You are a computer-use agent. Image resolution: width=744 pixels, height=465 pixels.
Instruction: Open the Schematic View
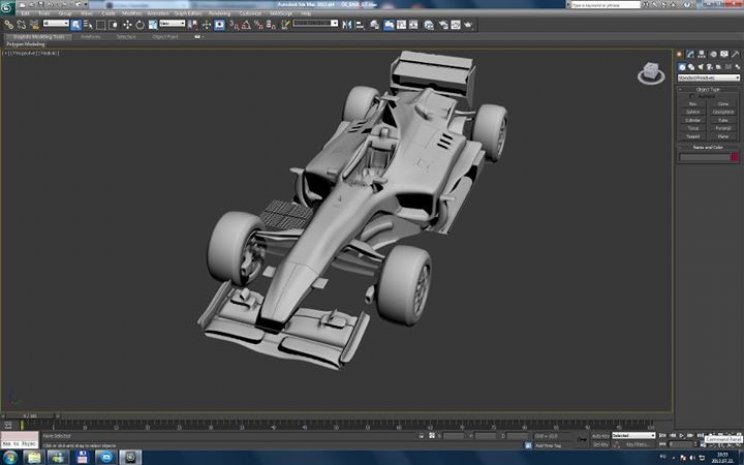pyautogui.click(x=414, y=25)
